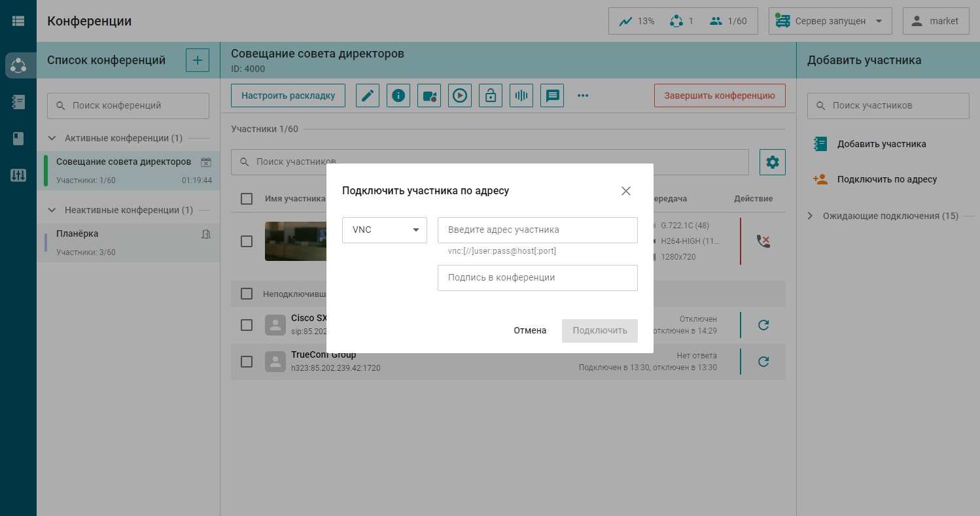Click the play recording icon
980x516 pixels.
click(460, 95)
